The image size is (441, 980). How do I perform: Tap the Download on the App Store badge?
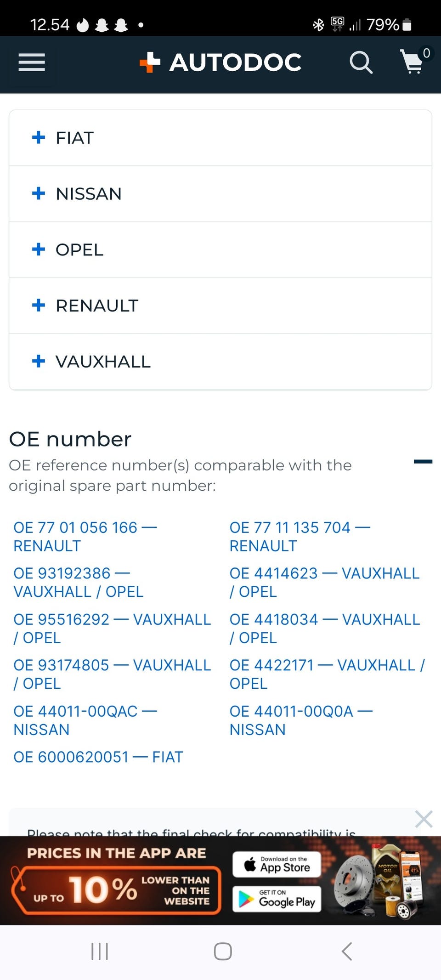(x=277, y=865)
